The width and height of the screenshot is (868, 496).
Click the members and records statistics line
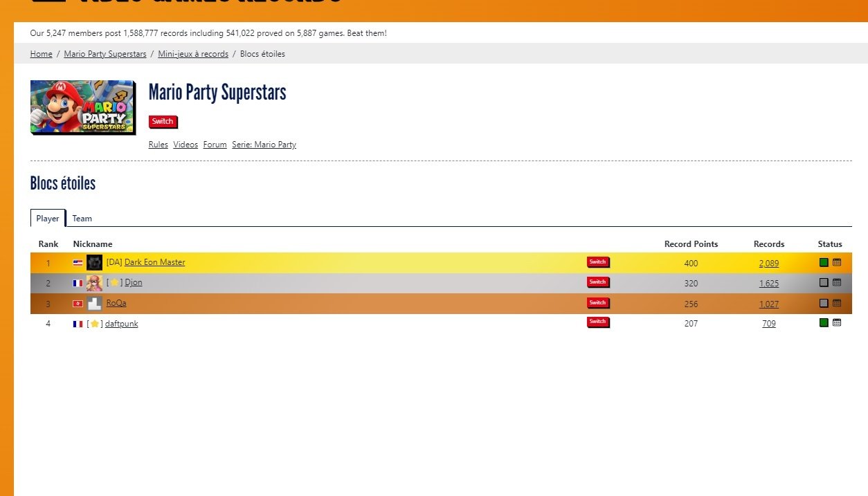tap(208, 33)
